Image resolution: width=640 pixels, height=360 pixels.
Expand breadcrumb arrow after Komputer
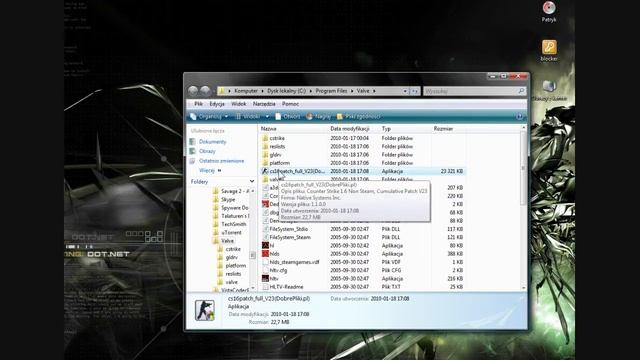pyautogui.click(x=262, y=91)
